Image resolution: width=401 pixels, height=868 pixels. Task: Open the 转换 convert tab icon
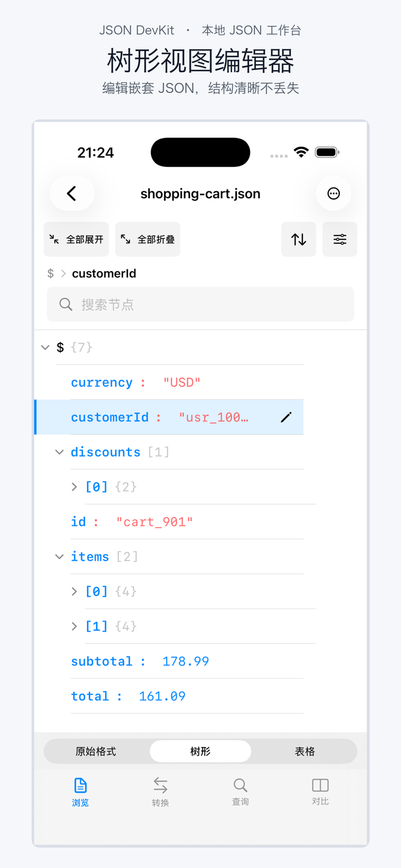(160, 785)
